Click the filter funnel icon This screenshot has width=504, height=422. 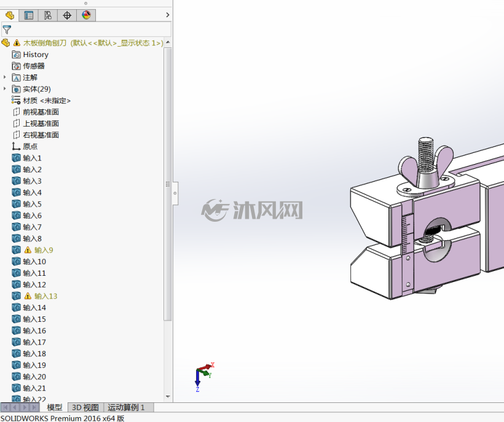7,29
